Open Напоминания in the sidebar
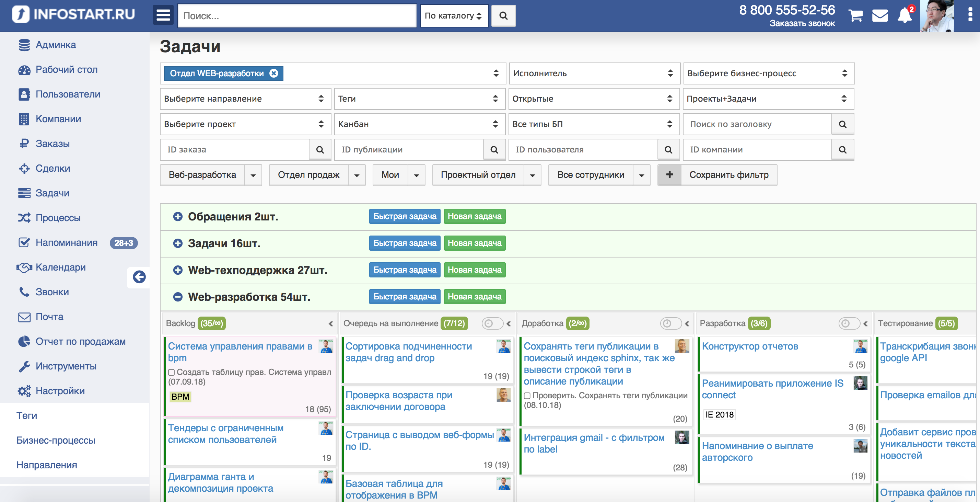The width and height of the screenshot is (980, 502). 67,243
